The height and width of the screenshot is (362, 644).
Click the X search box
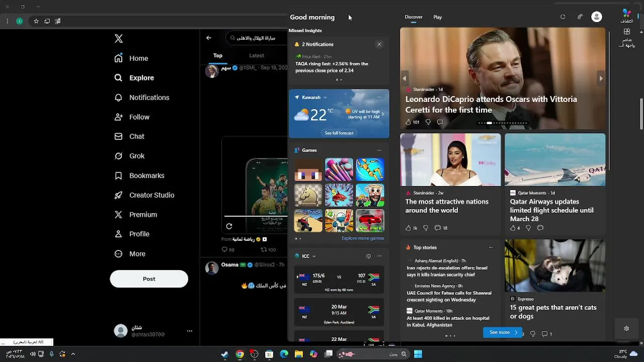257,38
